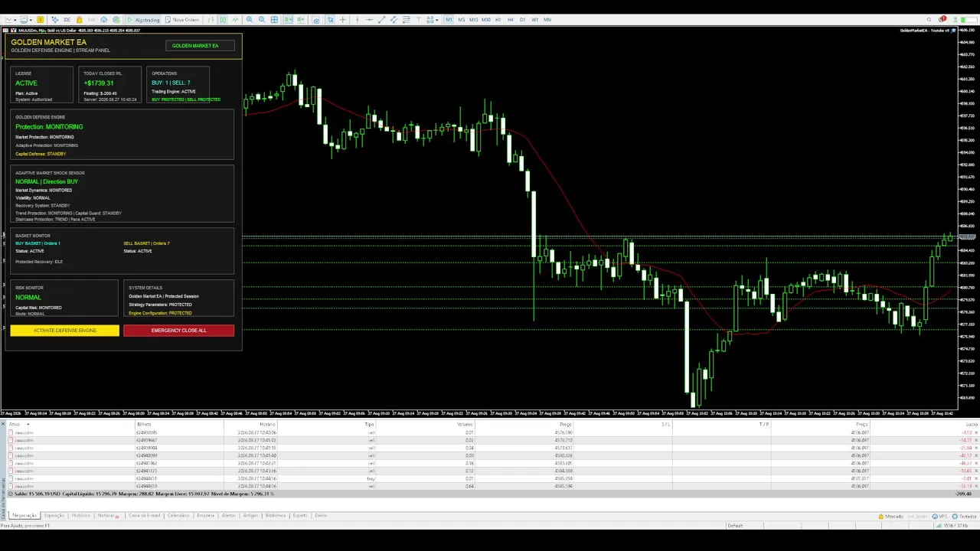Viewport: 980px width, 551px height.
Task: Select the M30 timeframe
Action: [485, 19]
